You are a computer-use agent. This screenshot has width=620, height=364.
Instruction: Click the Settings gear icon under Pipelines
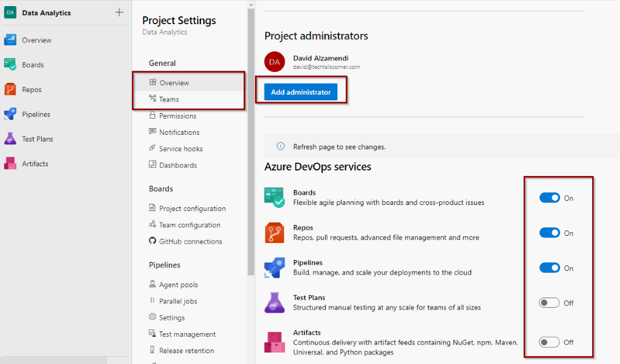(152, 317)
